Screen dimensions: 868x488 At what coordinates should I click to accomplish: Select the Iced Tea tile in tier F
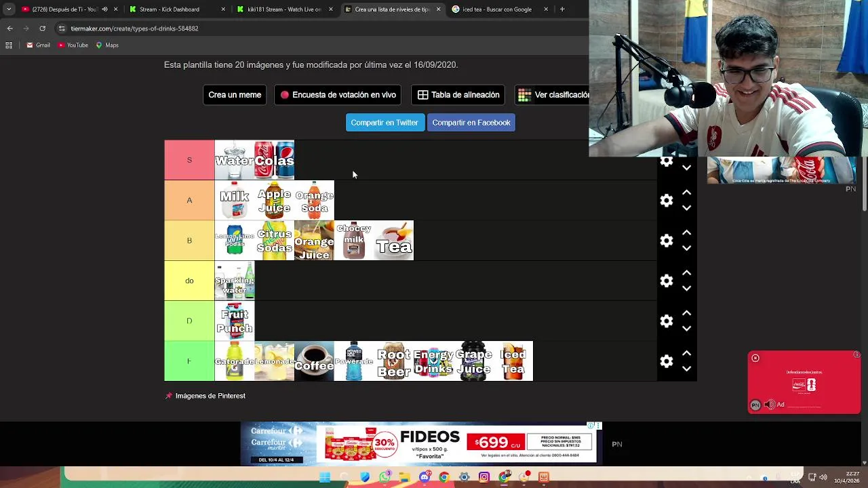click(513, 361)
